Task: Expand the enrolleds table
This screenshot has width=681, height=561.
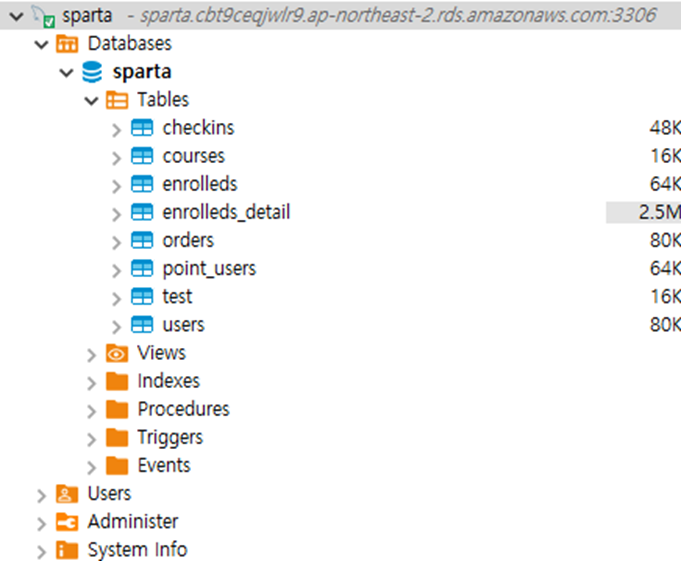Action: tap(116, 186)
